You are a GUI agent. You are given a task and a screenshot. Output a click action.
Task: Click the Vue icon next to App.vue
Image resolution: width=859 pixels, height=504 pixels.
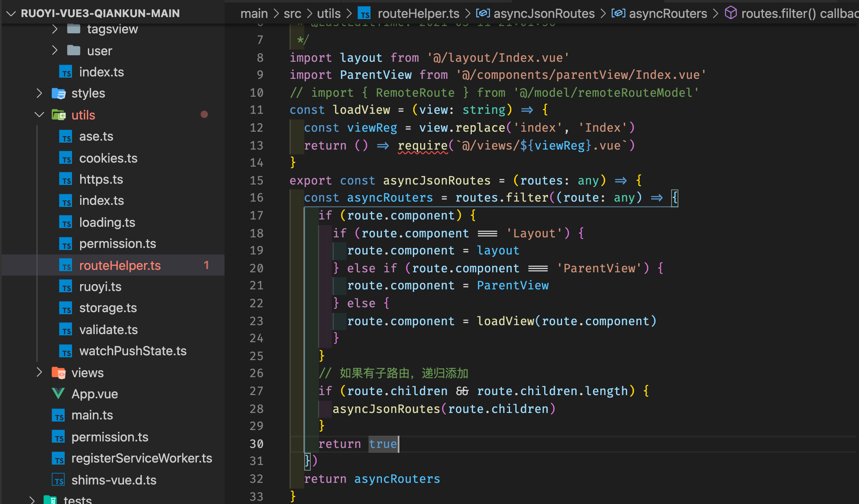point(58,393)
